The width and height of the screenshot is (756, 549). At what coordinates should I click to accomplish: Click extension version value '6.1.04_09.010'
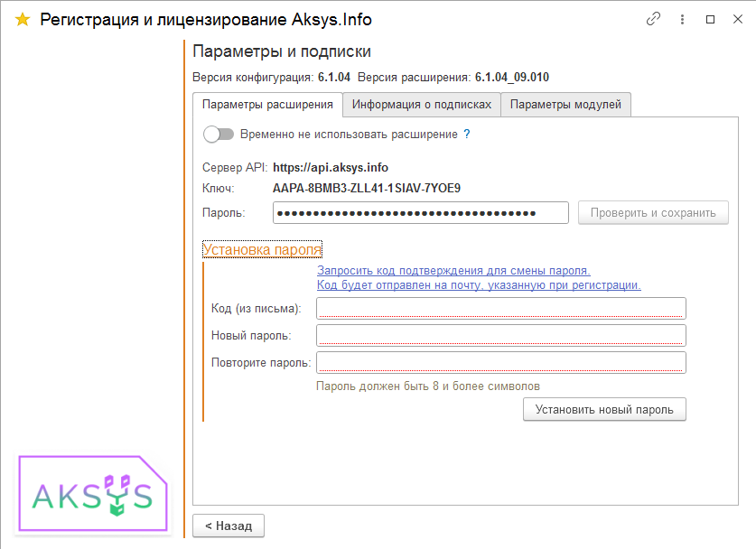click(512, 77)
